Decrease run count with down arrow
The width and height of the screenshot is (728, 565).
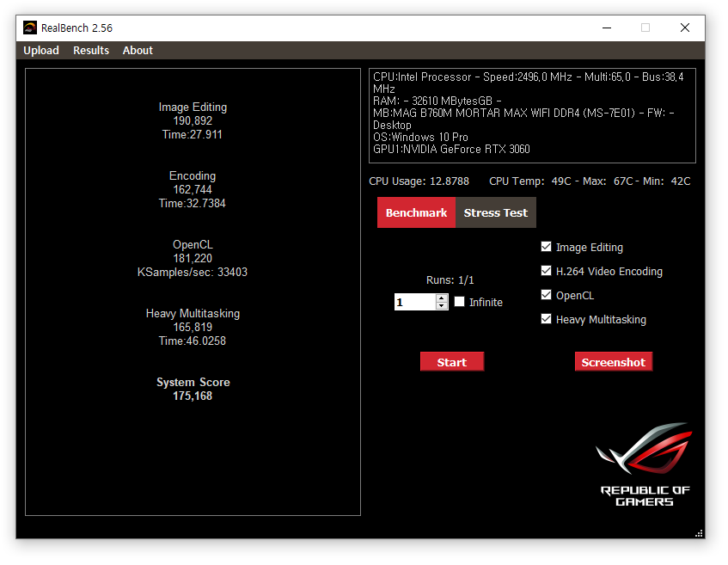(442, 306)
